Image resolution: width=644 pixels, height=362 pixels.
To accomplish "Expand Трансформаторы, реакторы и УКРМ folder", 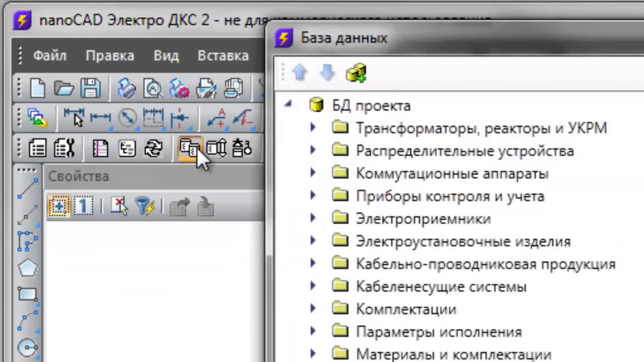I will [x=312, y=128].
